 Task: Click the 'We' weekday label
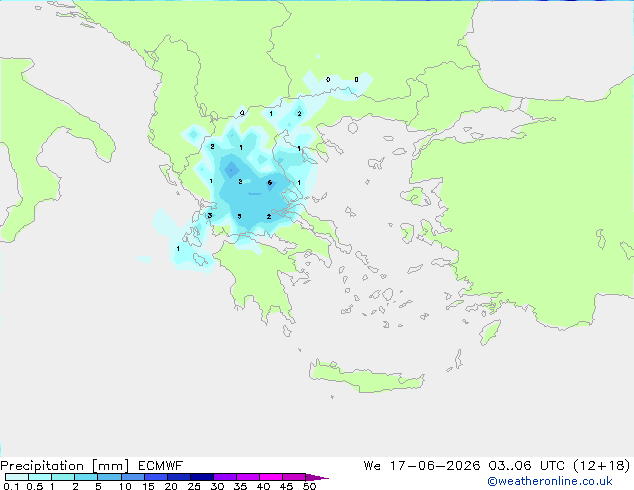[372, 466]
